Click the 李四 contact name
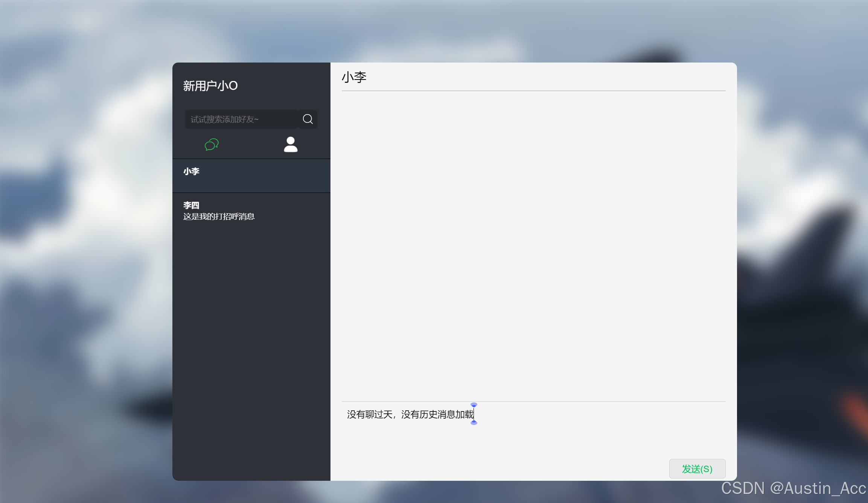868x503 pixels. [x=191, y=205]
